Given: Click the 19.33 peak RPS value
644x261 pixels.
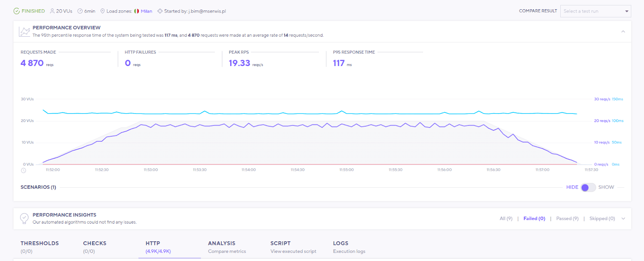Looking at the screenshot, I should coord(239,63).
